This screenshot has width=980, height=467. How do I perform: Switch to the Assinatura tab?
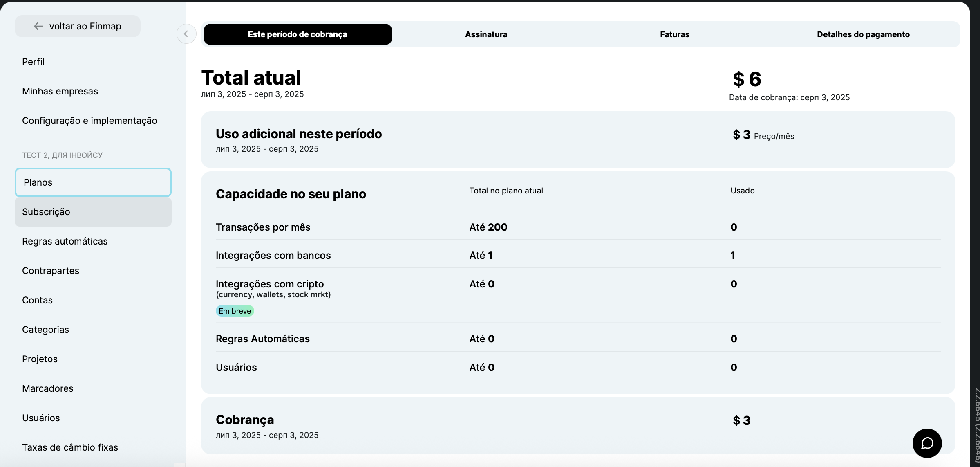point(486,34)
